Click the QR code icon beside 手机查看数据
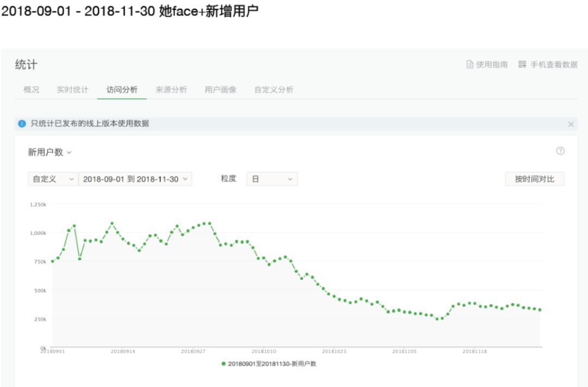 (x=522, y=64)
